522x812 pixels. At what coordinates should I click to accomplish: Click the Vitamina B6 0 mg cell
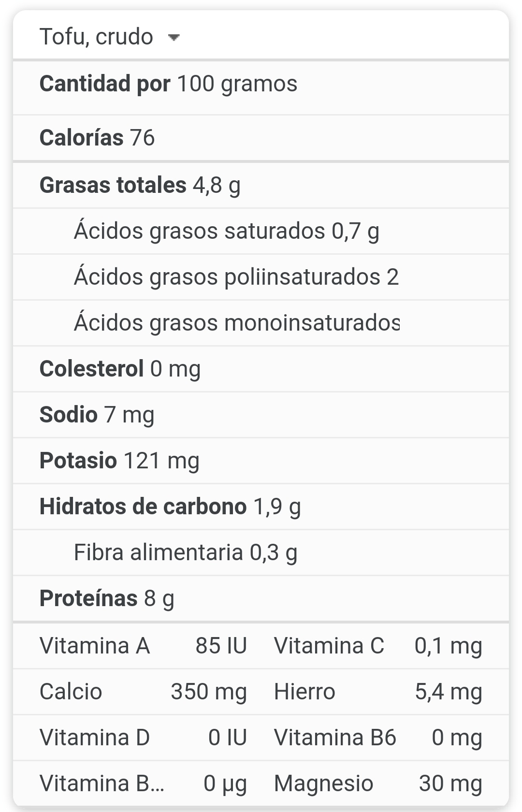click(378, 738)
